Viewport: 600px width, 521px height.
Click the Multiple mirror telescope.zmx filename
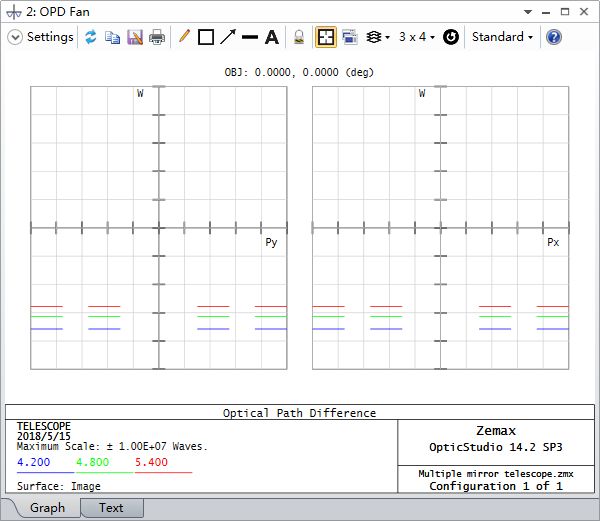[496, 474]
